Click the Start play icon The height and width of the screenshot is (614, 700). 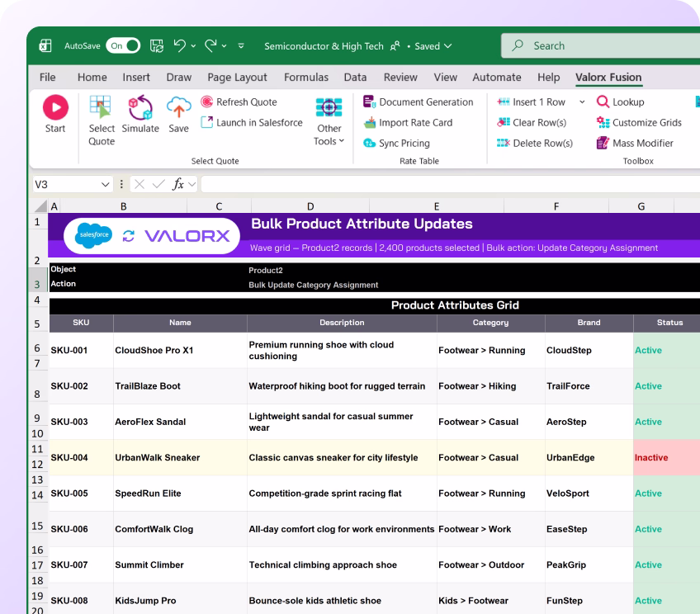[x=55, y=107]
